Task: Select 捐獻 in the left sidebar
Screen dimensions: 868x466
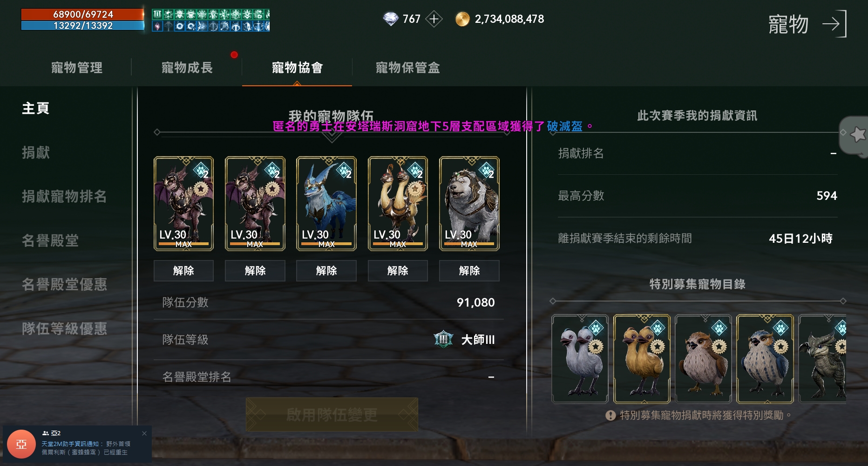Action: click(x=36, y=152)
